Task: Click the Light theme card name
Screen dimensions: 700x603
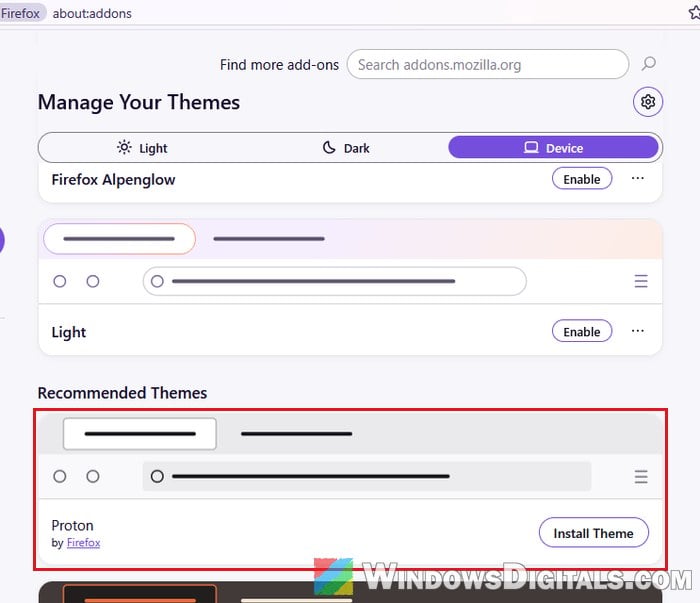Action: pyautogui.click(x=69, y=333)
